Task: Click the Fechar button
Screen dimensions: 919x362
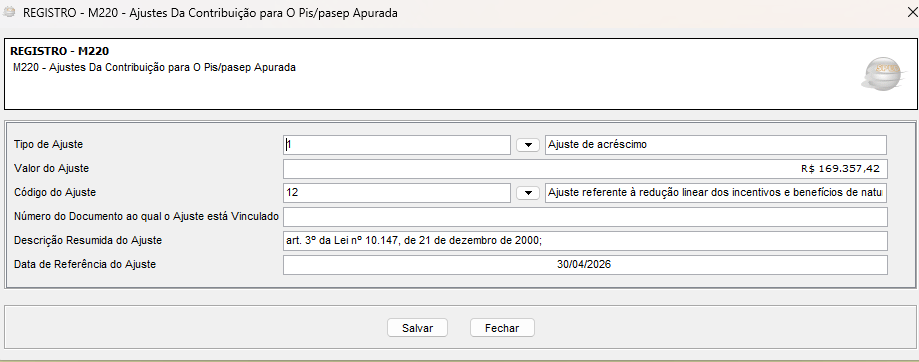Action: pos(502,328)
